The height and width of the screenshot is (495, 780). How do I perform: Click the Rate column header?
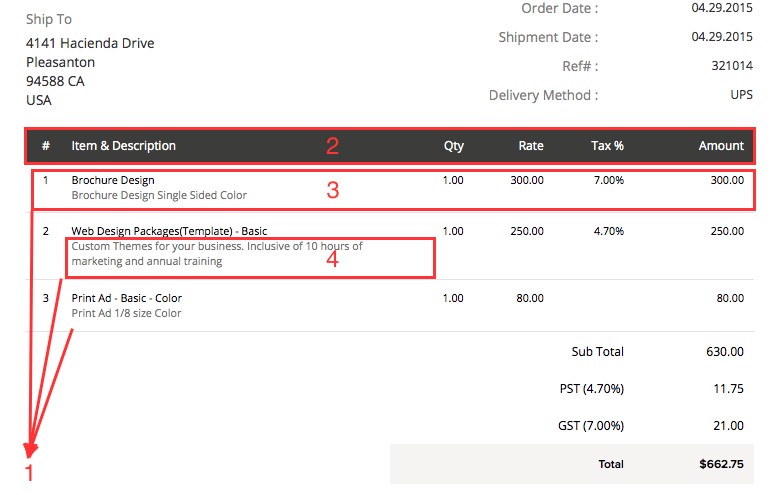[x=531, y=146]
